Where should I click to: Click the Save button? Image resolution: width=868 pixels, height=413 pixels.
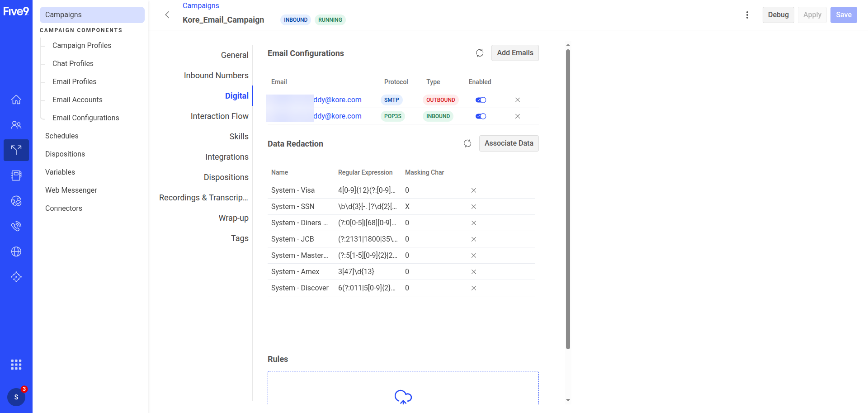coord(844,15)
